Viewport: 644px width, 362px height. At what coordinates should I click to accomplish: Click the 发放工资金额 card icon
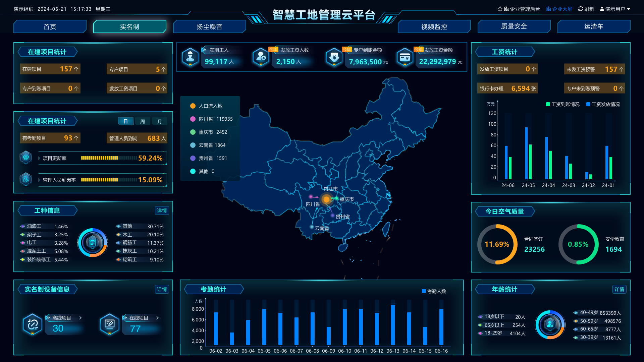coord(405,57)
